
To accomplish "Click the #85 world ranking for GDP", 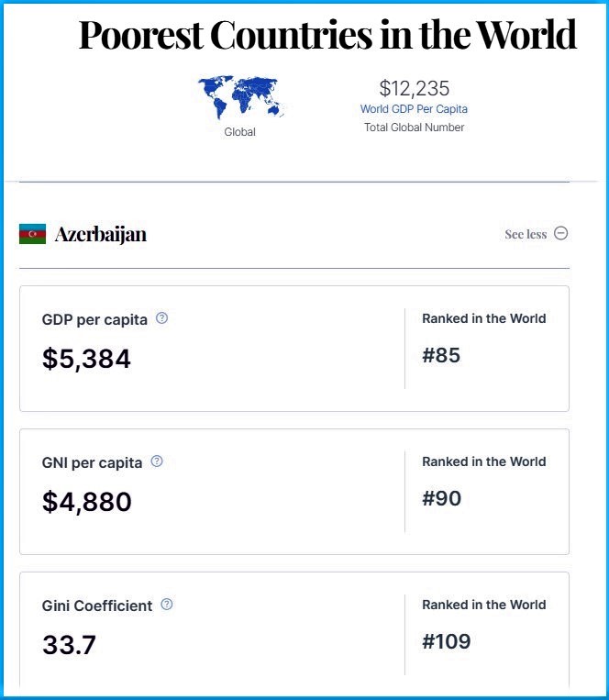I will point(441,355).
